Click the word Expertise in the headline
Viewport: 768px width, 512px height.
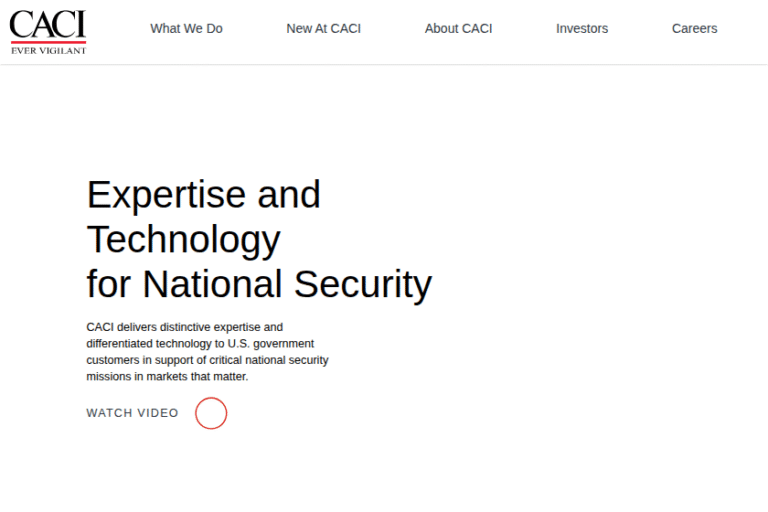(x=166, y=194)
